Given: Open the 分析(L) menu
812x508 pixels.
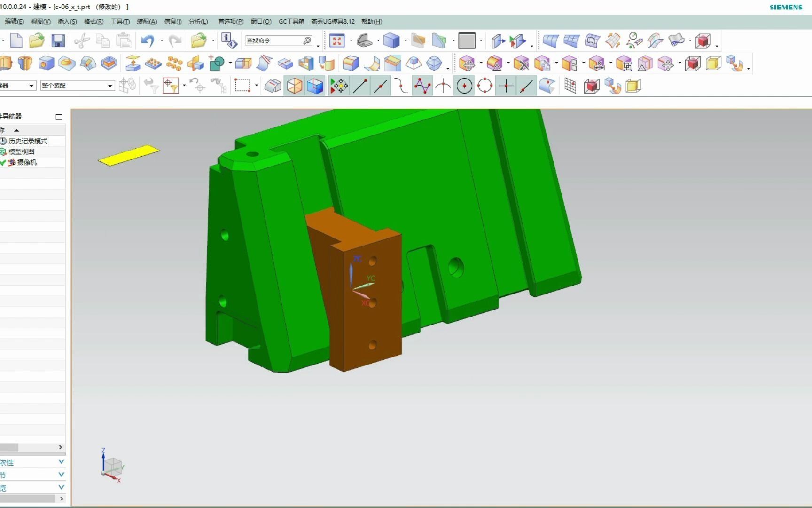Looking at the screenshot, I should point(198,22).
